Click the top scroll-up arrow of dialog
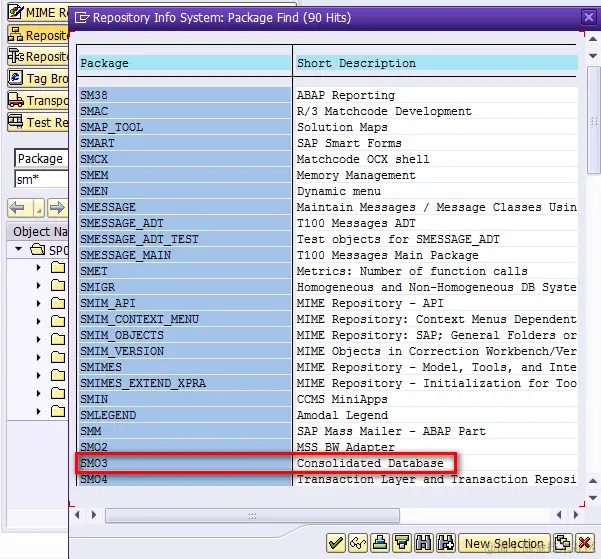This screenshot has height=559, width=601. tap(593, 39)
